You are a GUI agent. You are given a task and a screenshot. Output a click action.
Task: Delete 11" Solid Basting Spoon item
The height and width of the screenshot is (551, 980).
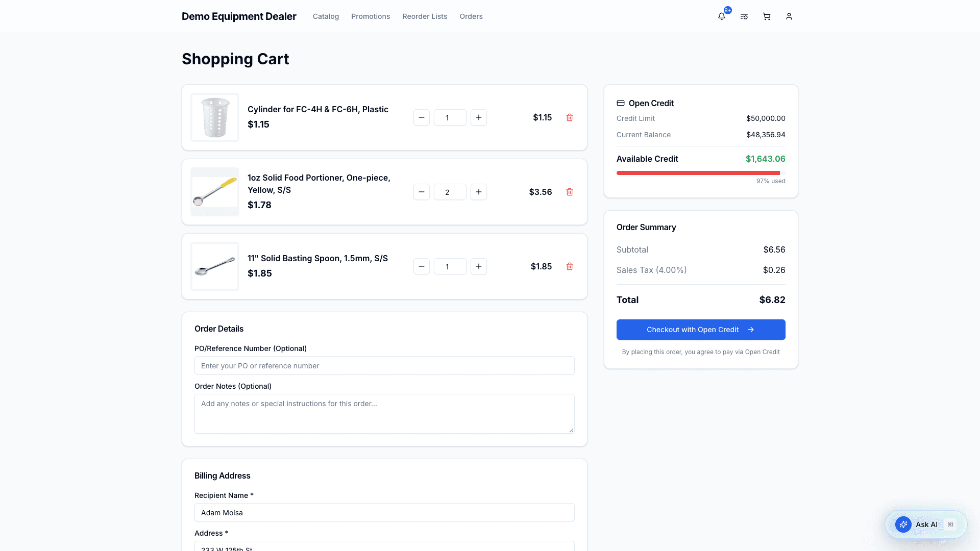pyautogui.click(x=570, y=266)
